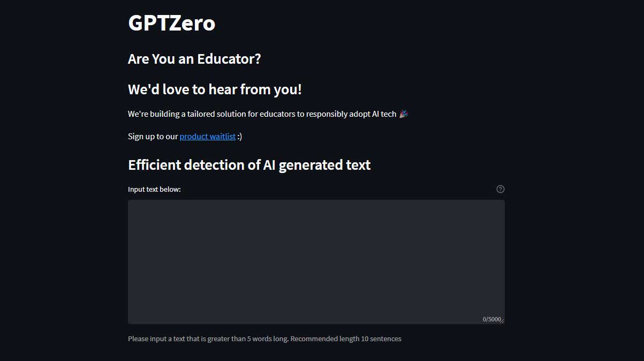
Task: Click the GPTZero title heading
Action: [x=172, y=23]
